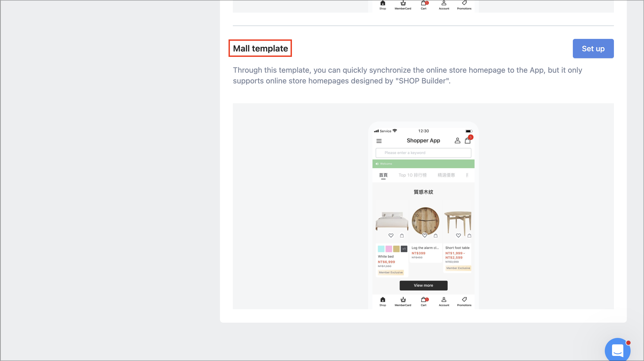The width and height of the screenshot is (644, 361).
Task: Add White bed to cart via bag icon
Action: (x=402, y=235)
